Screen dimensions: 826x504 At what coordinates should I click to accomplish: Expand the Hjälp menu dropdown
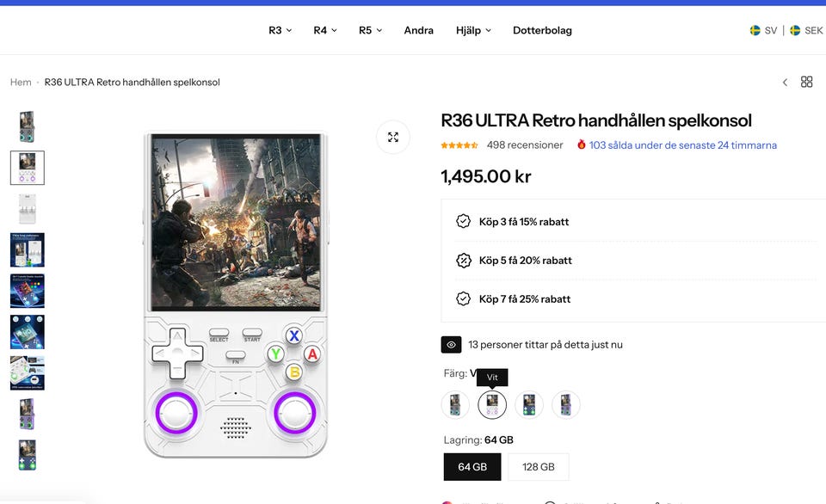pos(473,30)
